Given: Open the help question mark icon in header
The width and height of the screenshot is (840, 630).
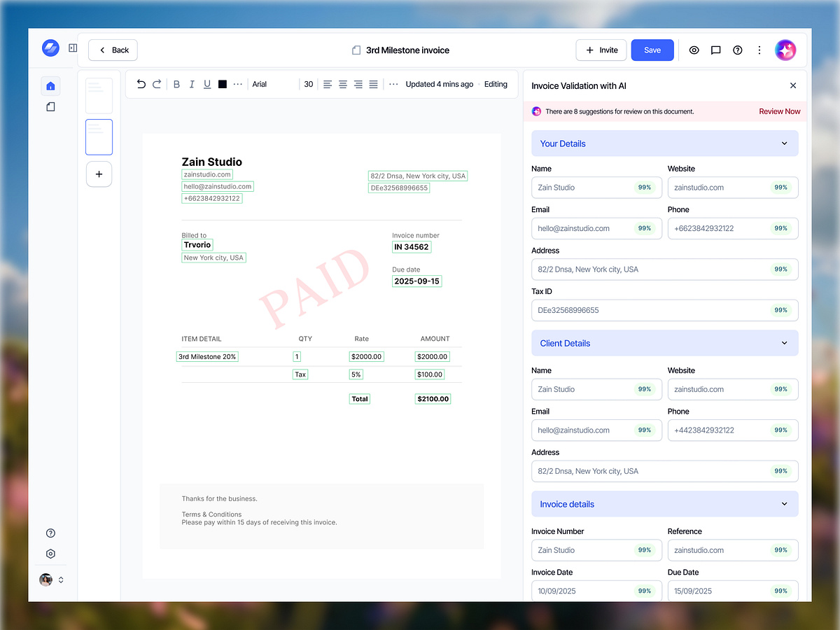Looking at the screenshot, I should pyautogui.click(x=737, y=50).
